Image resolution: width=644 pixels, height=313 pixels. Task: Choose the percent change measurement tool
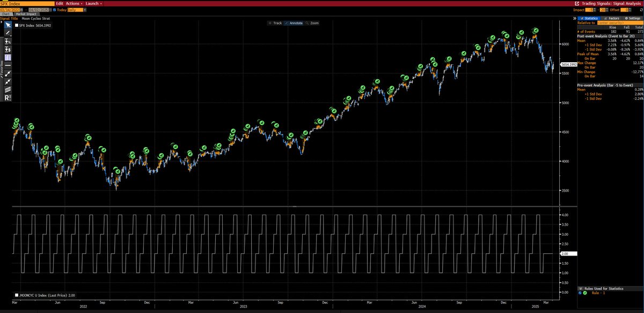[8, 41]
